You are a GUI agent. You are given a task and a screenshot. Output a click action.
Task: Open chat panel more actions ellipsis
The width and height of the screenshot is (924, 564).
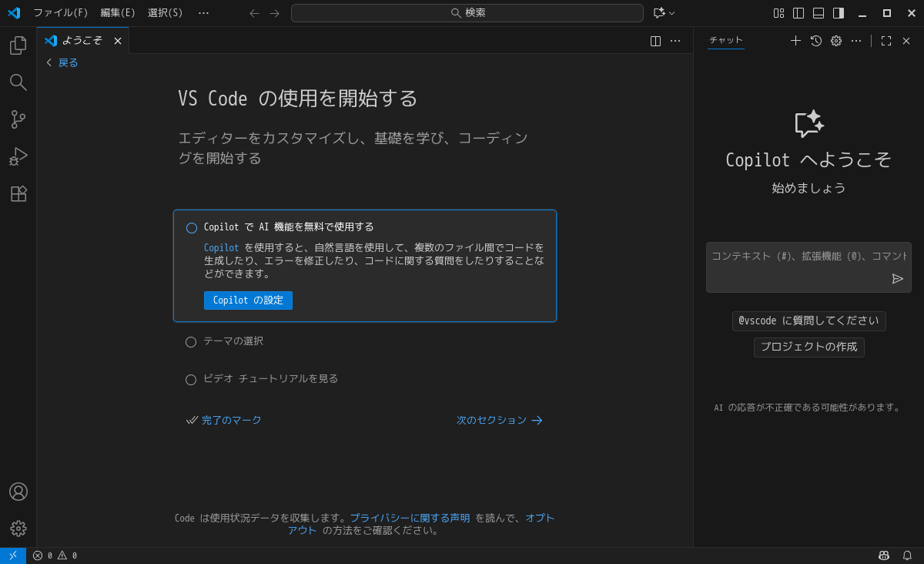(856, 41)
